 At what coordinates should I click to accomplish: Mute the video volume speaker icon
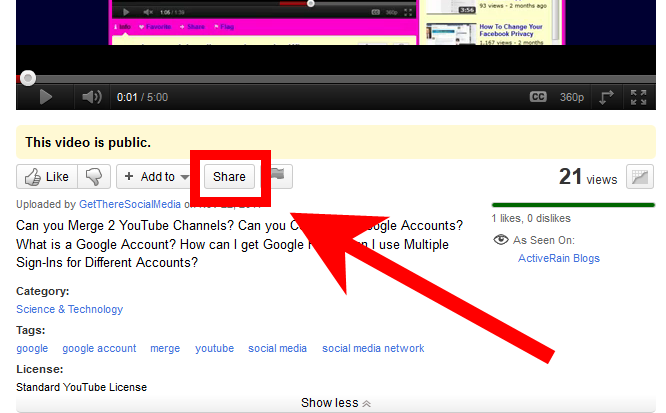click(x=92, y=97)
